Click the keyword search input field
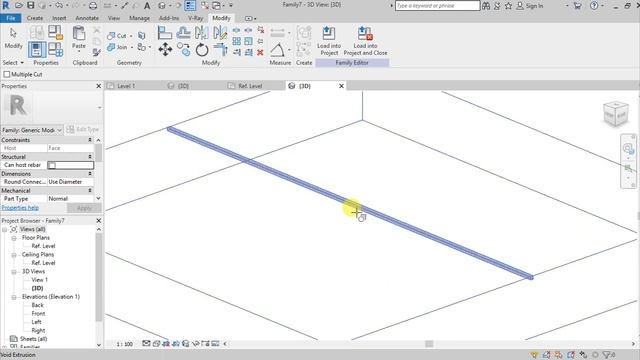The height and width of the screenshot is (360, 640). 437,6
